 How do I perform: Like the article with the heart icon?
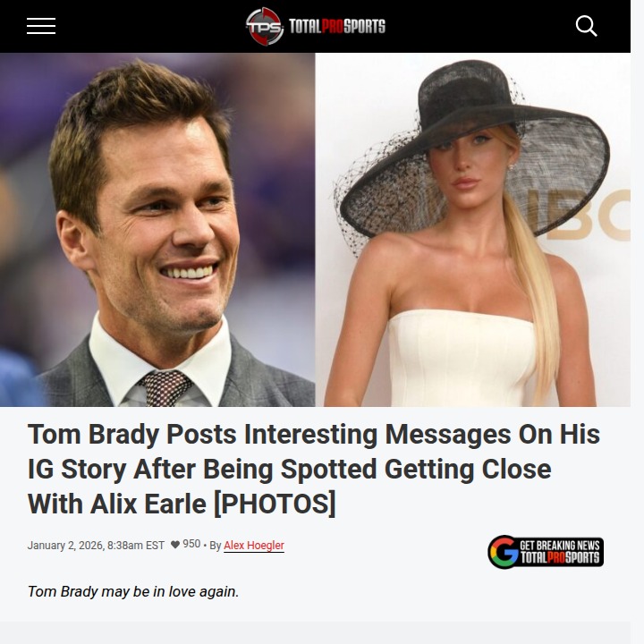175,545
